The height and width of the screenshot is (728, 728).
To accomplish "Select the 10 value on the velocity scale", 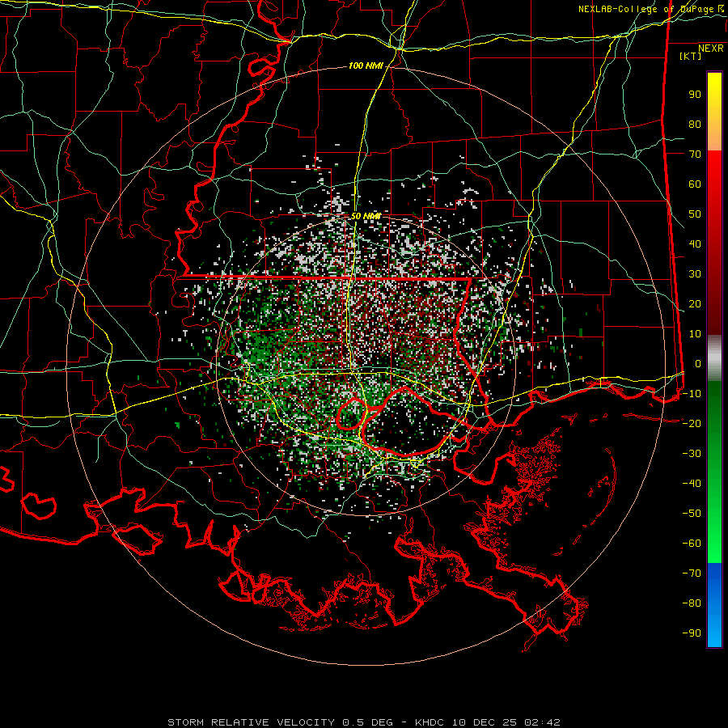I will (x=695, y=334).
